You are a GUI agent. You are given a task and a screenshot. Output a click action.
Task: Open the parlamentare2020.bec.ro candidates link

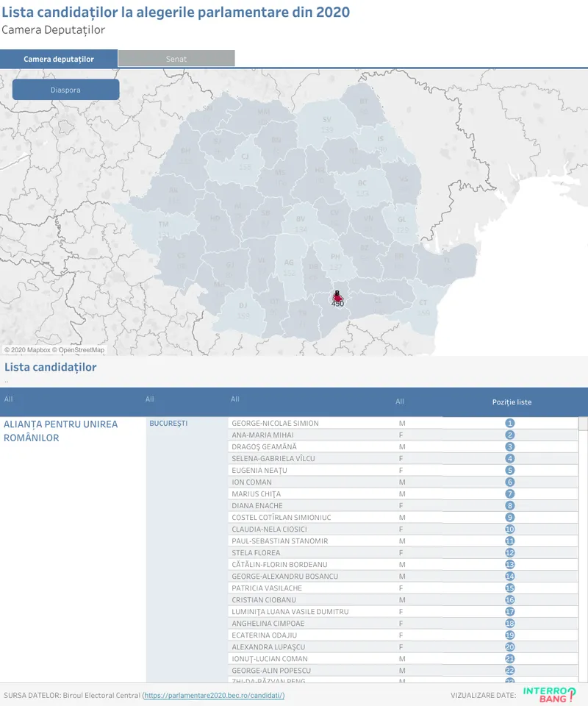point(214,696)
